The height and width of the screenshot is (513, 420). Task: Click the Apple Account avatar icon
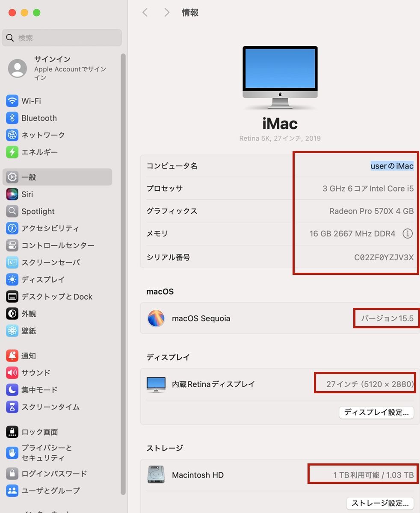18,68
